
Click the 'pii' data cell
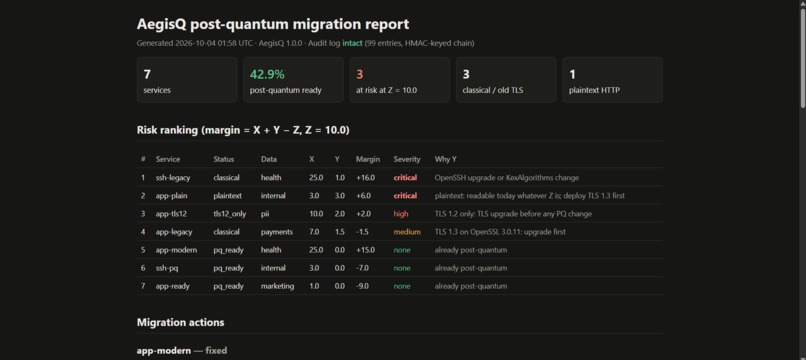click(265, 214)
